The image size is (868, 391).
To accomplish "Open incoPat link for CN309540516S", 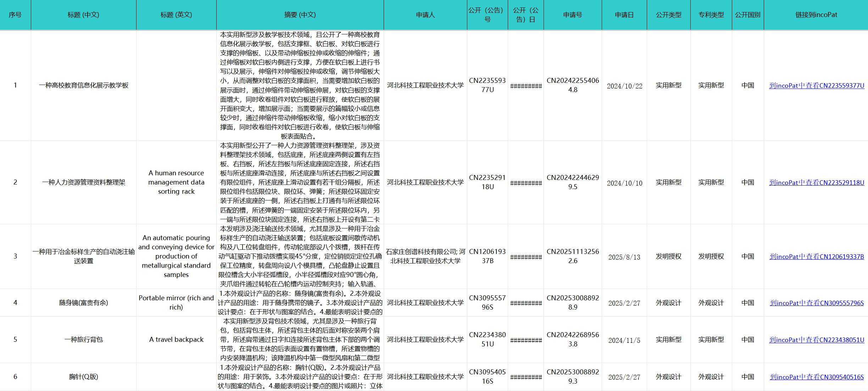I will 816,377.
